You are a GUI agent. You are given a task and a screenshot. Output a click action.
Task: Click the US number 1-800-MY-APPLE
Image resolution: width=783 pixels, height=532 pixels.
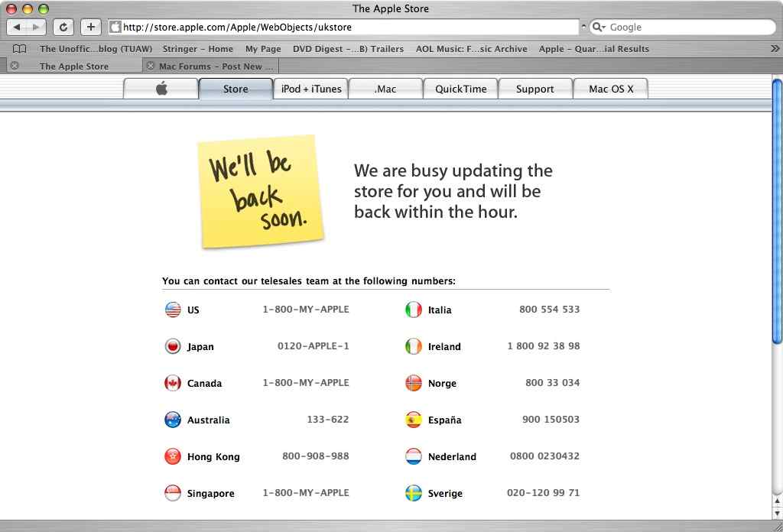click(306, 310)
